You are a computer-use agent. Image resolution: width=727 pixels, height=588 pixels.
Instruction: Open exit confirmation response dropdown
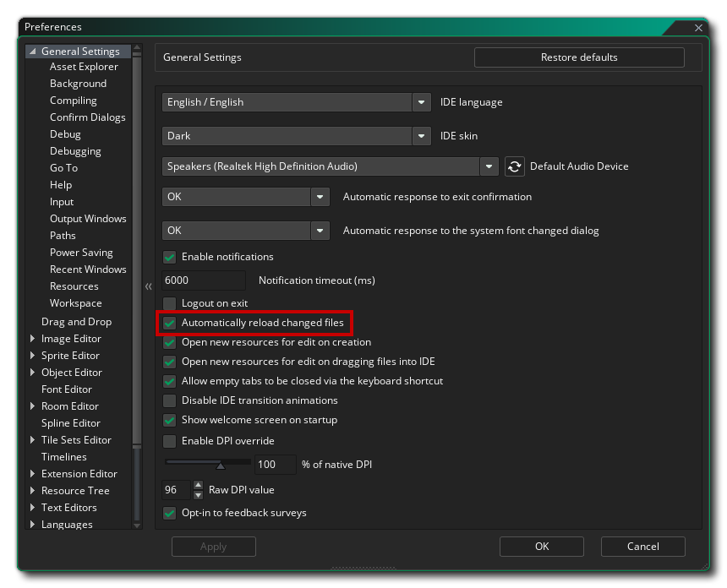pyautogui.click(x=320, y=197)
